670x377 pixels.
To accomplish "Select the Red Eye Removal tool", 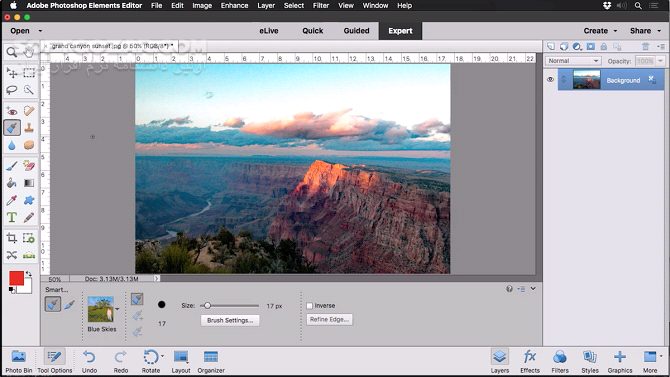I will click(12, 111).
